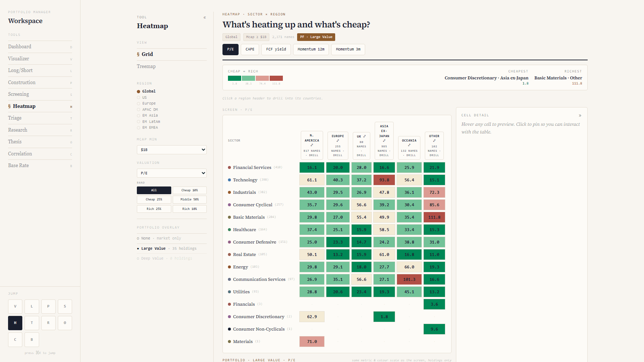Click Consumer Discretionary cell 1.8
This screenshot has width=644, height=362.
tap(384, 317)
